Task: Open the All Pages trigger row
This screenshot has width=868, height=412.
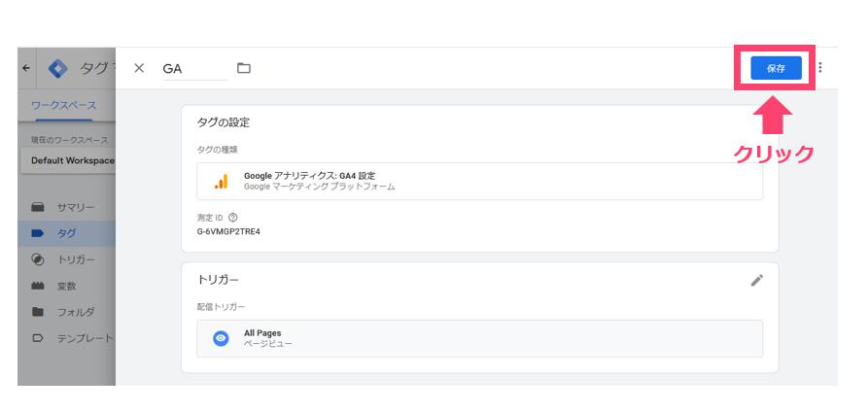Action: [x=479, y=338]
